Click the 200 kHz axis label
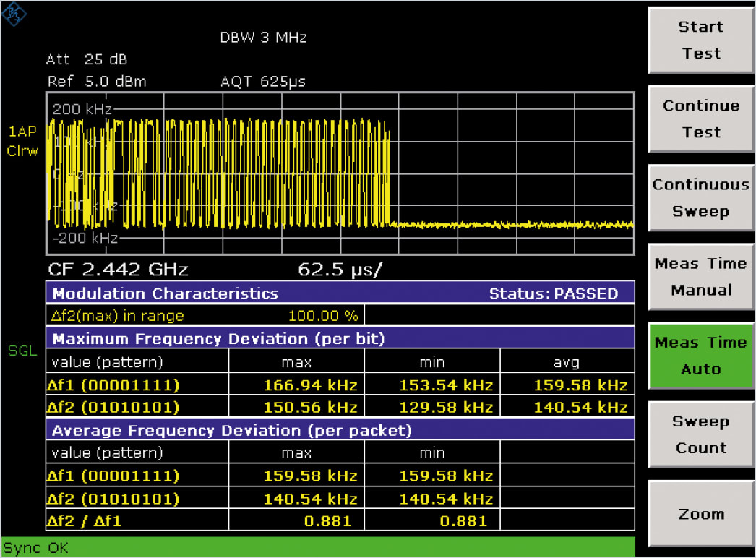Screen dimensions: 756x558 pyautogui.click(x=82, y=109)
